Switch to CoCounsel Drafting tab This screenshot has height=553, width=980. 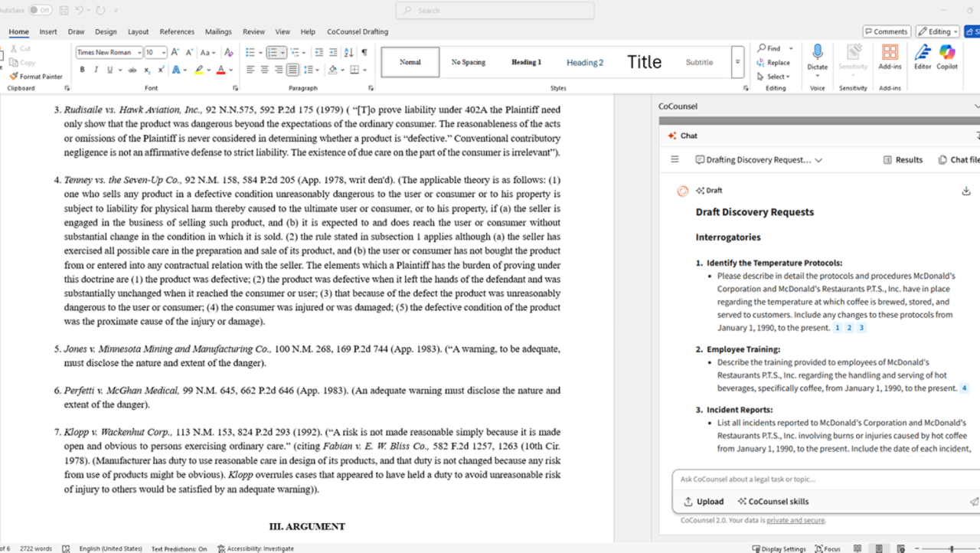pos(358,31)
